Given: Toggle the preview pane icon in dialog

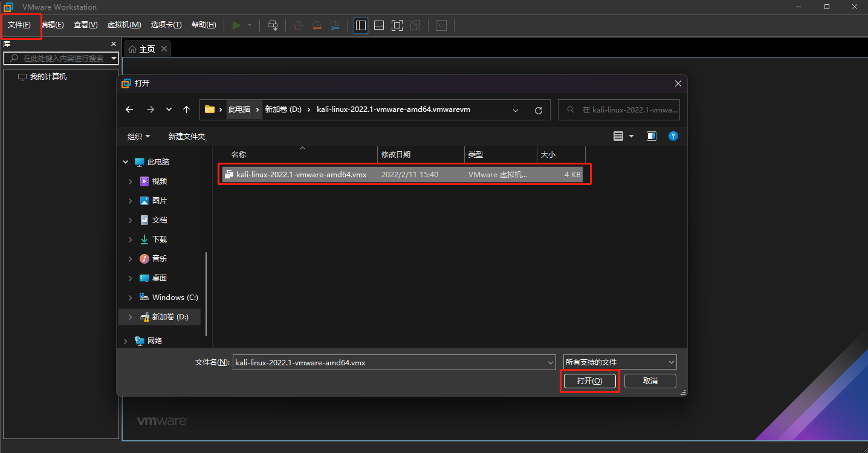Looking at the screenshot, I should (652, 136).
